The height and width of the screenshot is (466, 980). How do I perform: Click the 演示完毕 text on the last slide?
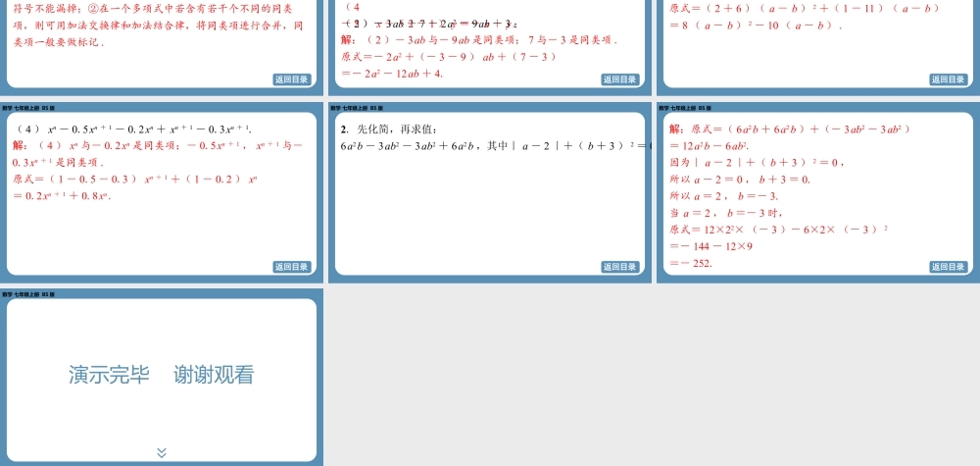click(109, 375)
